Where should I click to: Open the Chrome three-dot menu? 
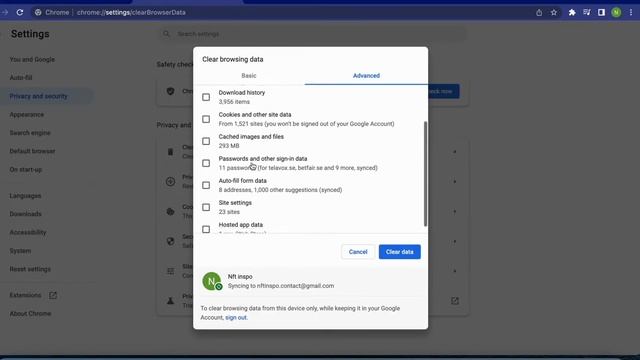(631, 13)
